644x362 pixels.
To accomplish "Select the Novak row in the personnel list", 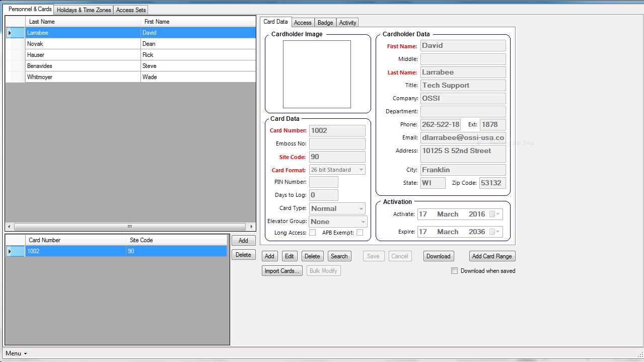I will [83, 44].
